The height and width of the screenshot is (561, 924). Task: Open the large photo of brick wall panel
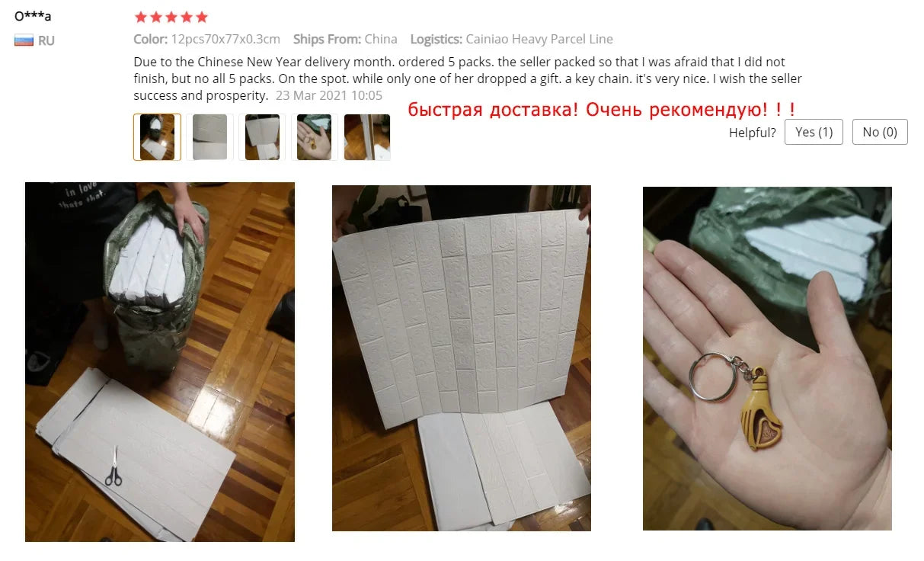coord(462,357)
